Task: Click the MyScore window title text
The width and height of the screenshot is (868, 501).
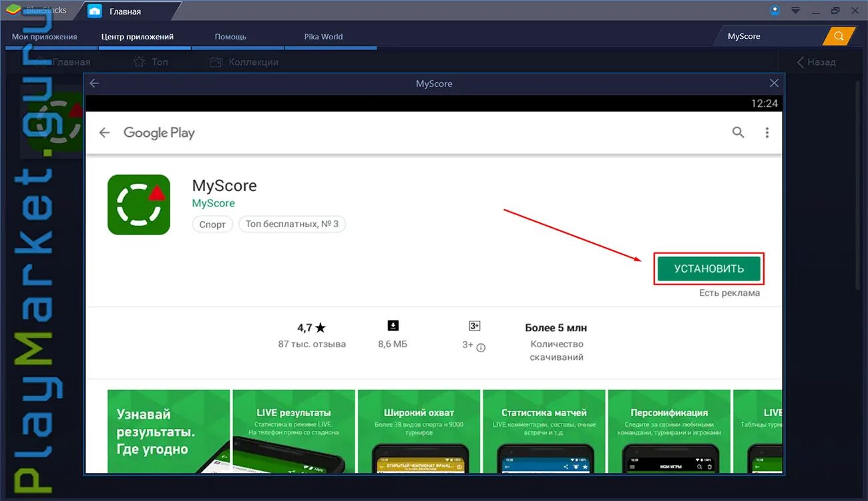Action: (x=434, y=83)
